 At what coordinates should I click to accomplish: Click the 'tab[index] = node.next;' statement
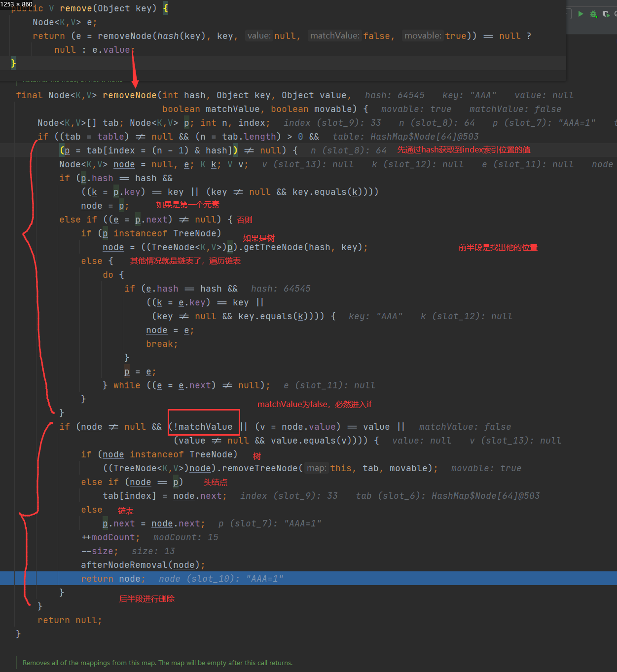tap(165, 496)
